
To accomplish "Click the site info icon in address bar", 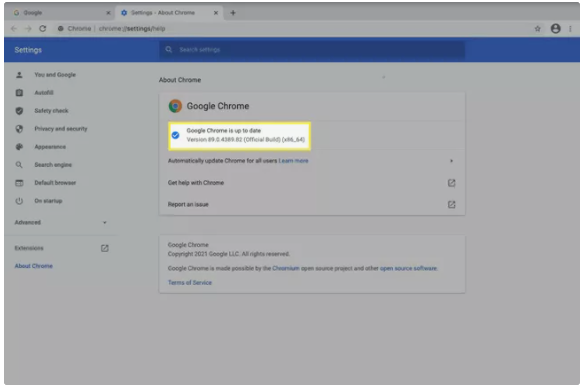I will tap(61, 28).
